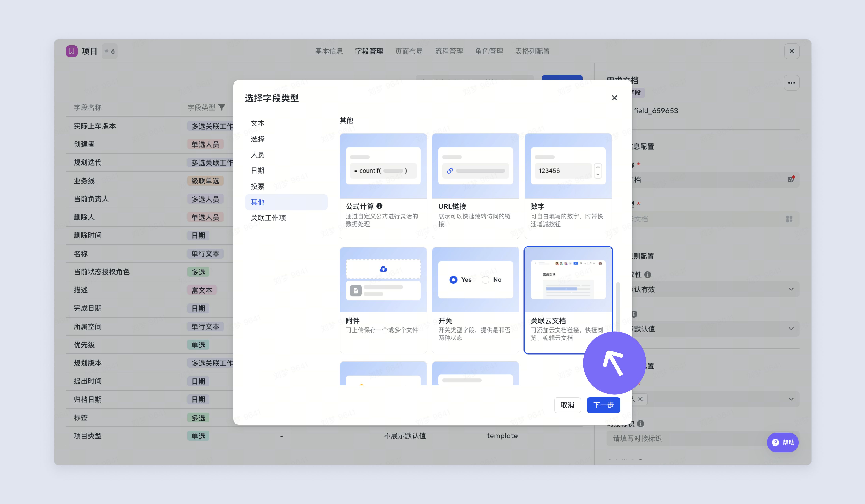Select the 文本 category in the dialog

point(286,123)
